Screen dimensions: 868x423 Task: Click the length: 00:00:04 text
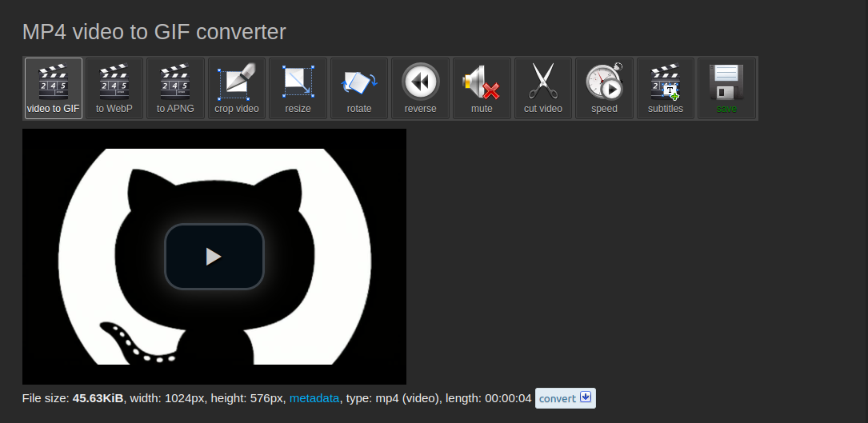pyautogui.click(x=488, y=398)
